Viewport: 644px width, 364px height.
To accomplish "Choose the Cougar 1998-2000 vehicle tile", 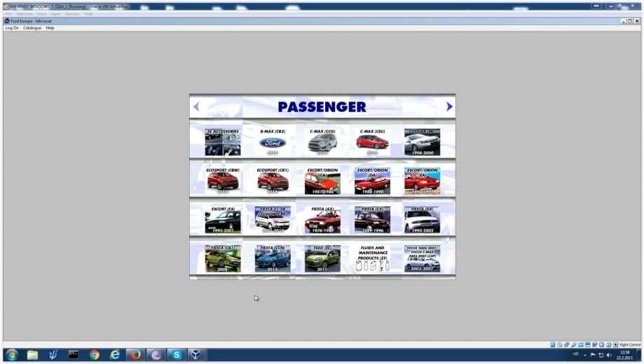I will point(423,142).
